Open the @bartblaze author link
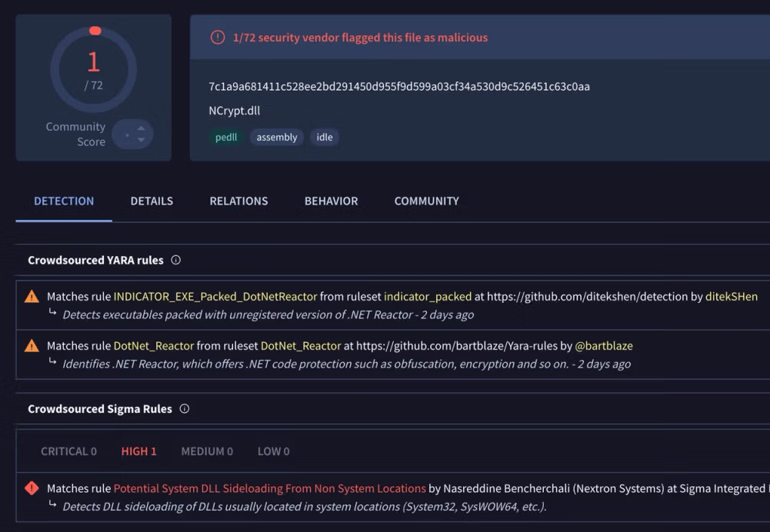Viewport: 770px width, 532px height. pyautogui.click(x=604, y=346)
